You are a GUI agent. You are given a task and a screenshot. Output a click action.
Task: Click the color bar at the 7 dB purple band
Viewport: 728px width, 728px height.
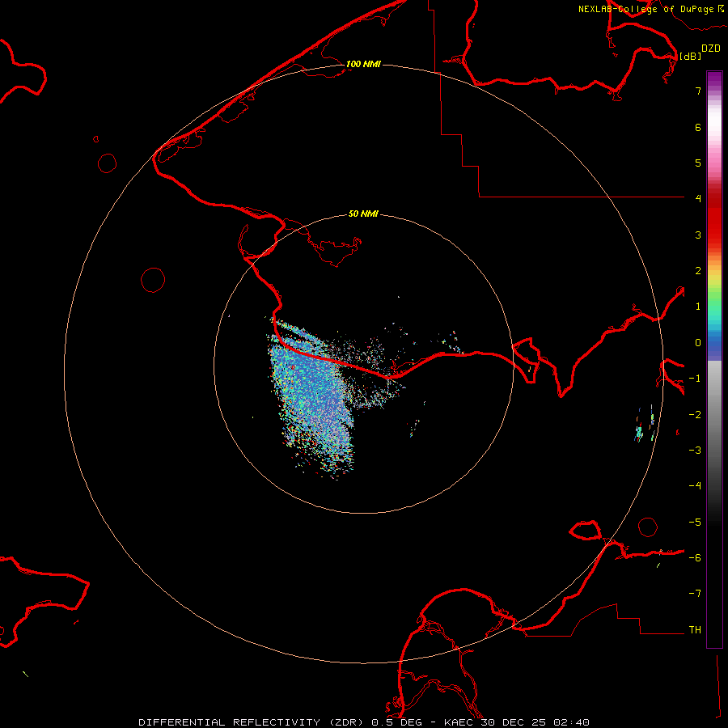714,91
